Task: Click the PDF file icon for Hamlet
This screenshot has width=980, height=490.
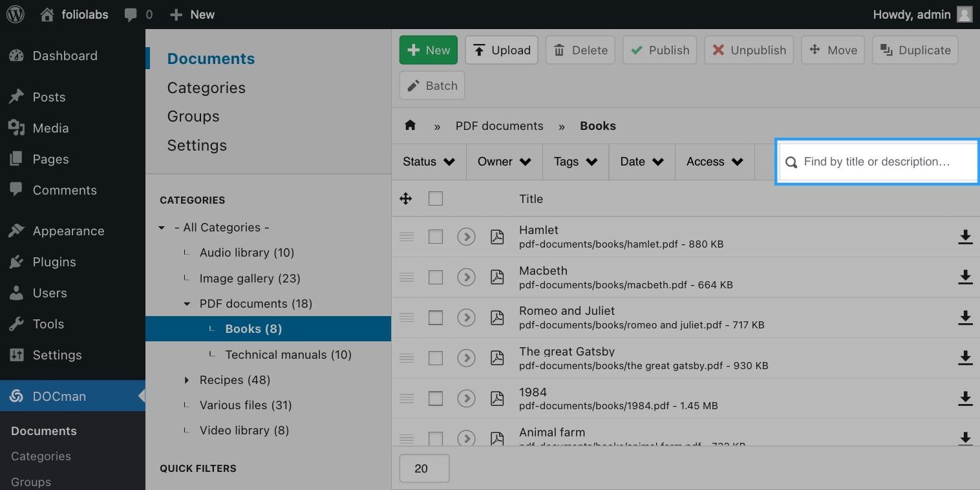Action: [x=497, y=237]
